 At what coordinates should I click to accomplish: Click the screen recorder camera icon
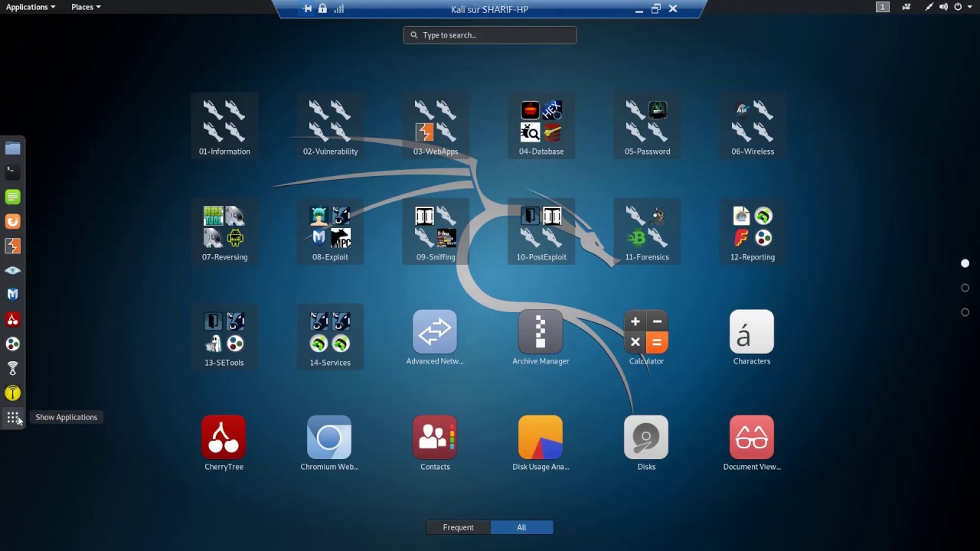(x=906, y=7)
